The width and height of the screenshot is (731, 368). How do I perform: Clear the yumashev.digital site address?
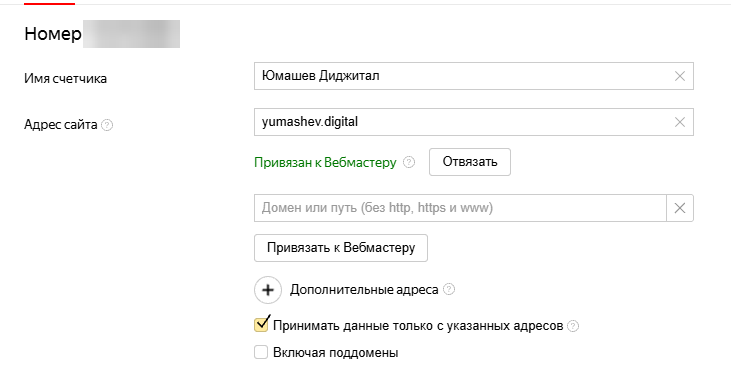(x=680, y=122)
